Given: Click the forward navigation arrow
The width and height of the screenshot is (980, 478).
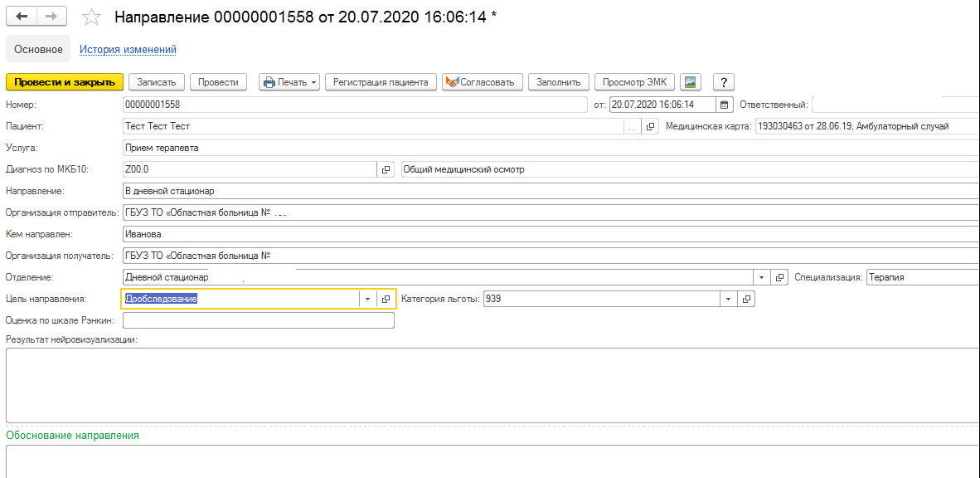Looking at the screenshot, I should tap(51, 17).
